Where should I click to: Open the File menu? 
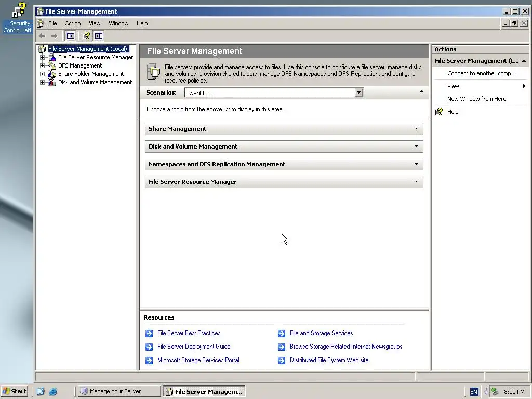[52, 23]
